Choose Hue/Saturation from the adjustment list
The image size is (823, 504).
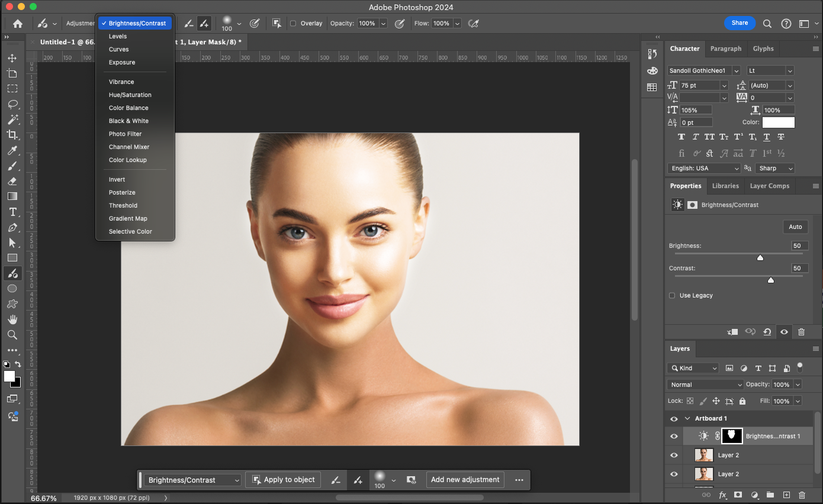tap(130, 95)
